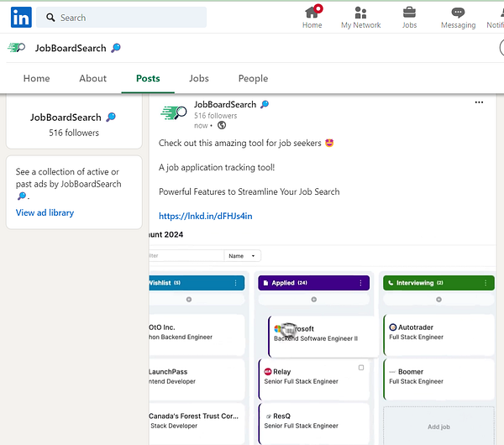Open the LinkedIn logo home
The height and width of the screenshot is (445, 504).
21,18
